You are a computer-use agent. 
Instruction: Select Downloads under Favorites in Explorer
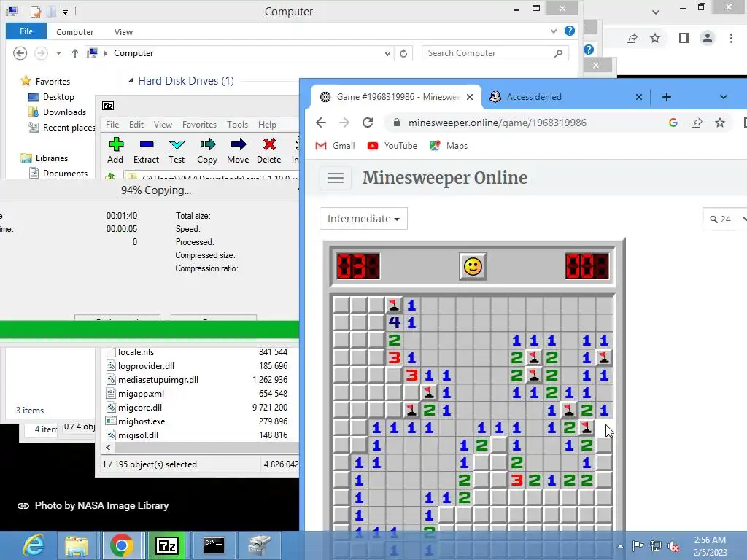click(58, 112)
